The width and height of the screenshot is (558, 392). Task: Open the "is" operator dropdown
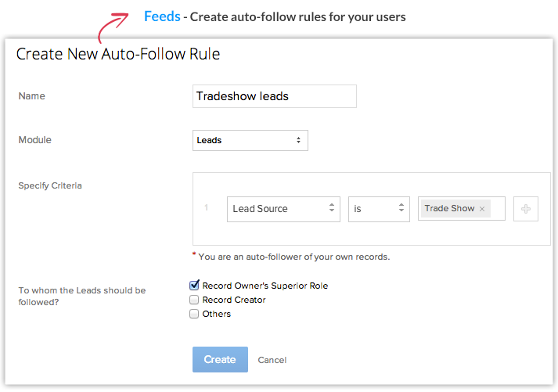pos(379,209)
